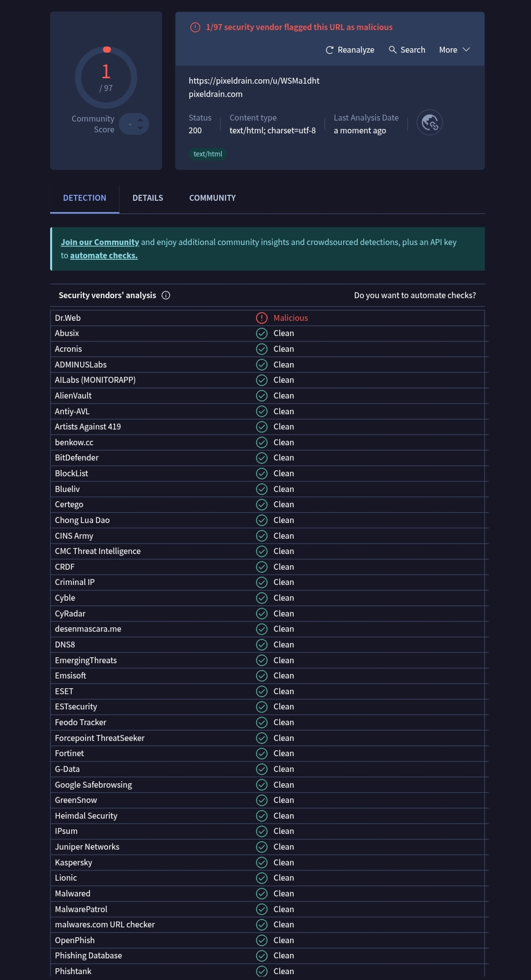Select the DETECTION tab
The image size is (531, 980).
(85, 198)
